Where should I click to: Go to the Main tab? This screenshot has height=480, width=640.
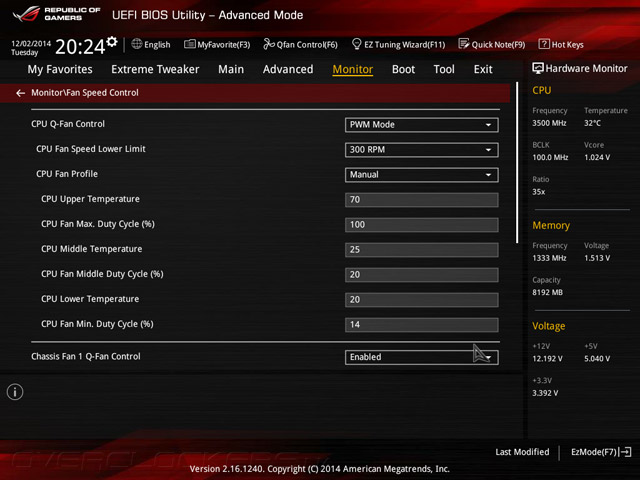231,69
